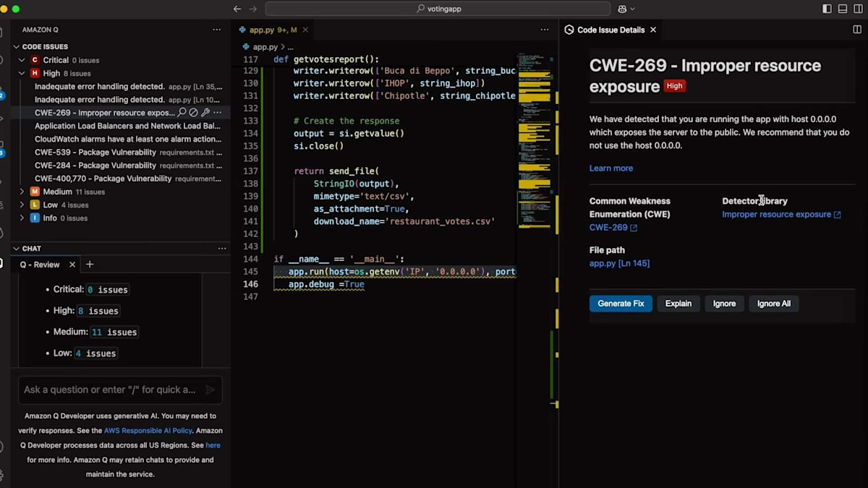Collapse the CODE ISSUES section
Screen dimensions: 868x488
pos(17,47)
